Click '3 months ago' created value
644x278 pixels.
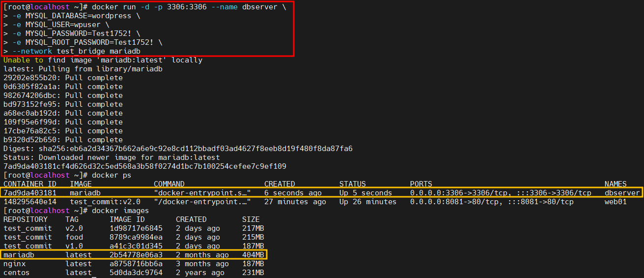pos(202,264)
